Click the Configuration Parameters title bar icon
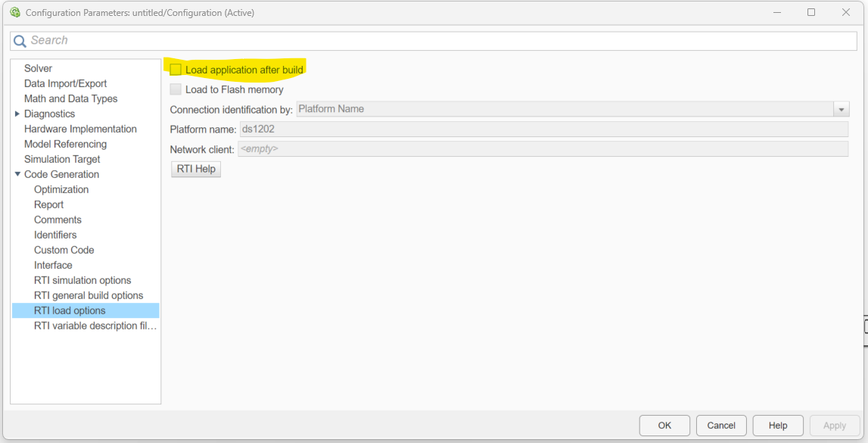 click(14, 12)
